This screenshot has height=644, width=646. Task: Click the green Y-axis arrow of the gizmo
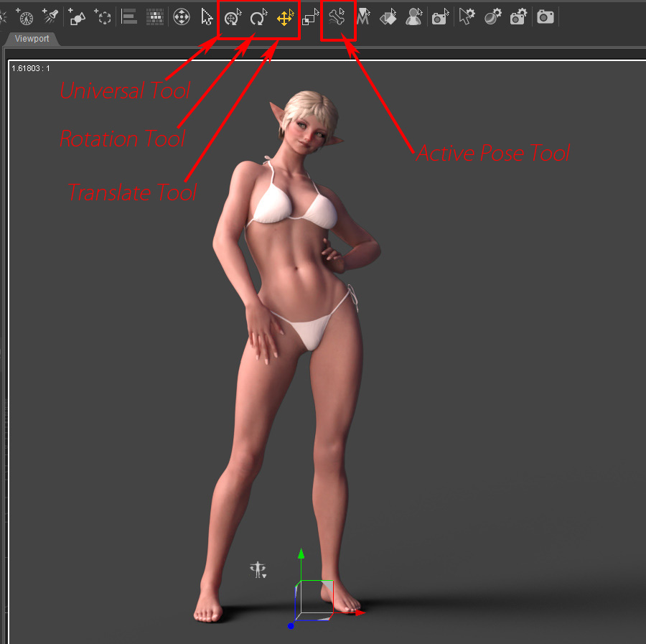[301, 554]
